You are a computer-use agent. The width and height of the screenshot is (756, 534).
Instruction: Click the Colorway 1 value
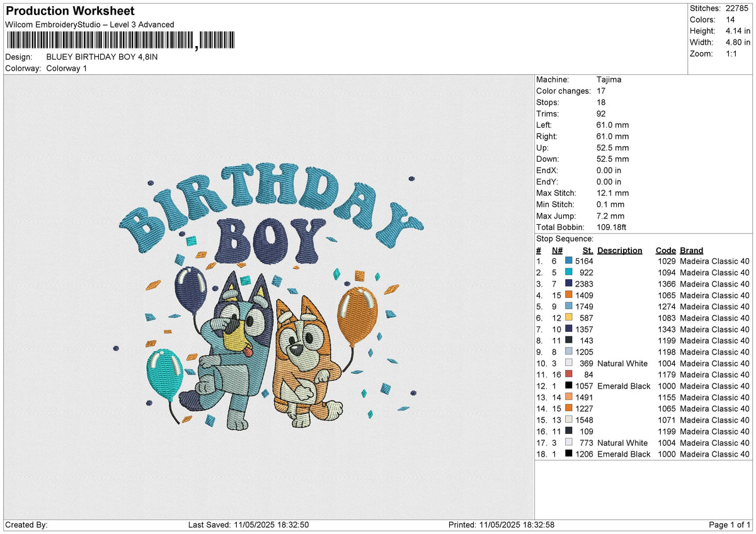(x=66, y=68)
